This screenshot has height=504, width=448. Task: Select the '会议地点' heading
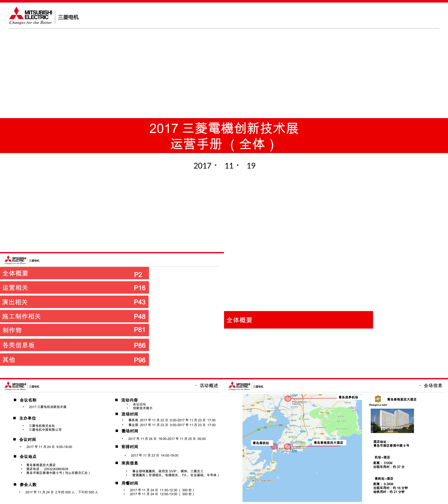(28, 456)
